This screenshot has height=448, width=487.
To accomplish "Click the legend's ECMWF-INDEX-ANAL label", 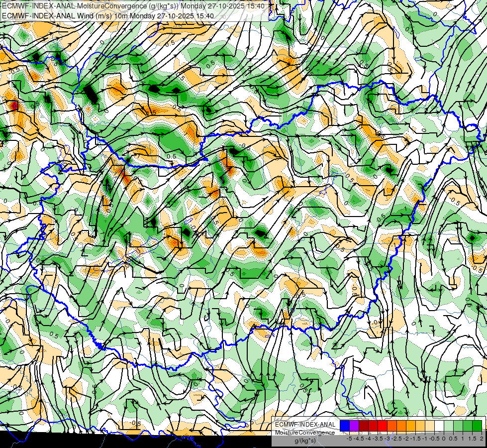I will click(305, 425).
